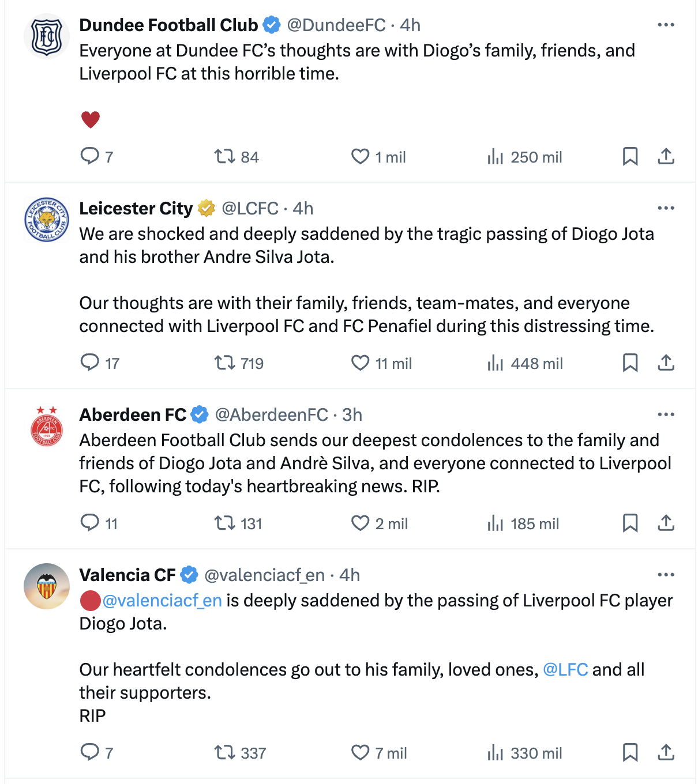The width and height of the screenshot is (698, 784).
Task: Share the Leicester City tweet
Action: click(x=666, y=363)
